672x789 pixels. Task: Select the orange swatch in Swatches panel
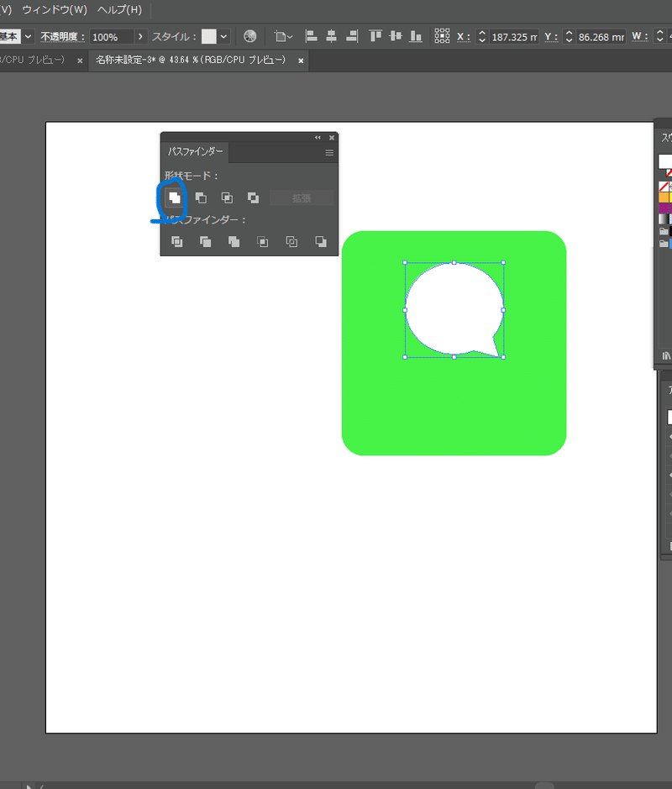pos(664,197)
